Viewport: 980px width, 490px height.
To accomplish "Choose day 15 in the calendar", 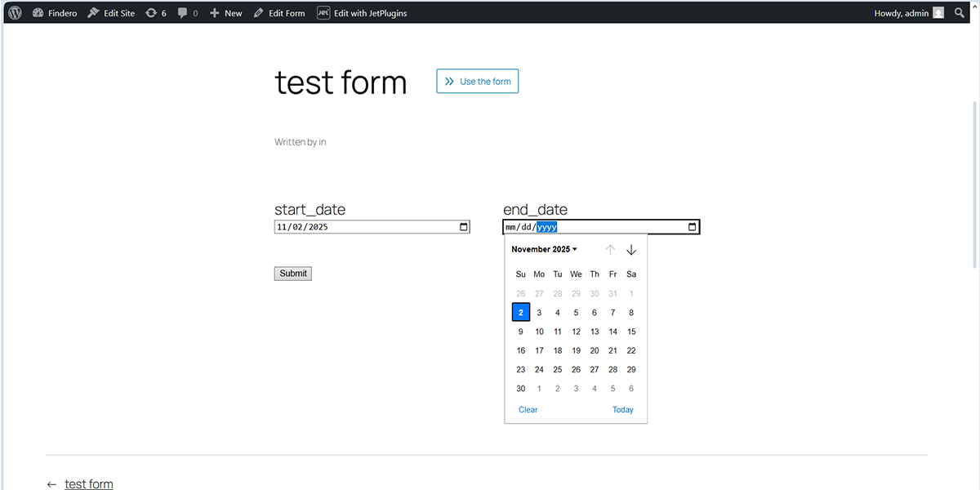I will [631, 332].
